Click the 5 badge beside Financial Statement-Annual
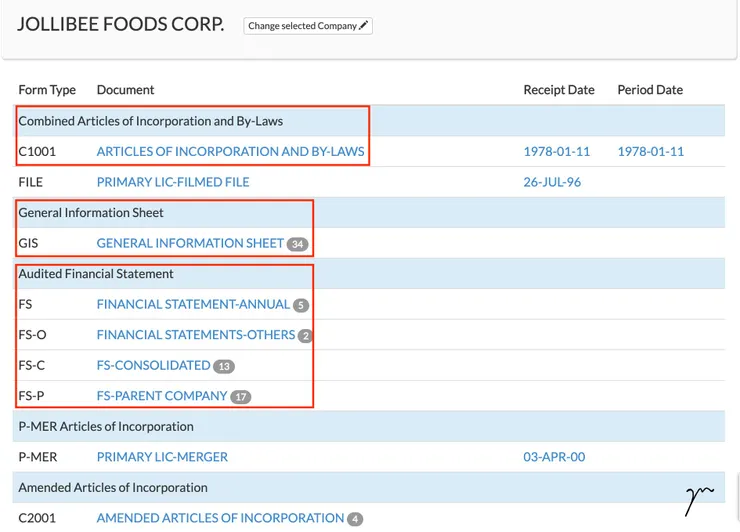Screen dimensions: 740x532 301,305
